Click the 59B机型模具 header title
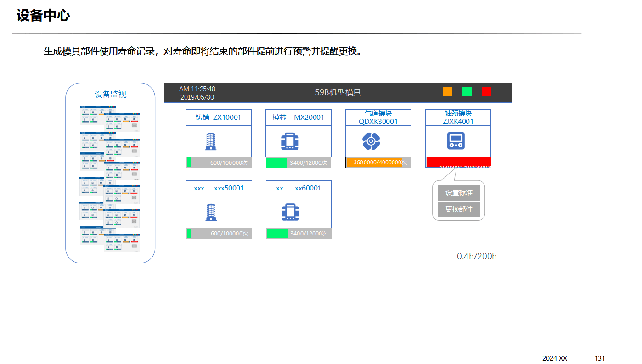The height and width of the screenshot is (364, 642). 338,92
